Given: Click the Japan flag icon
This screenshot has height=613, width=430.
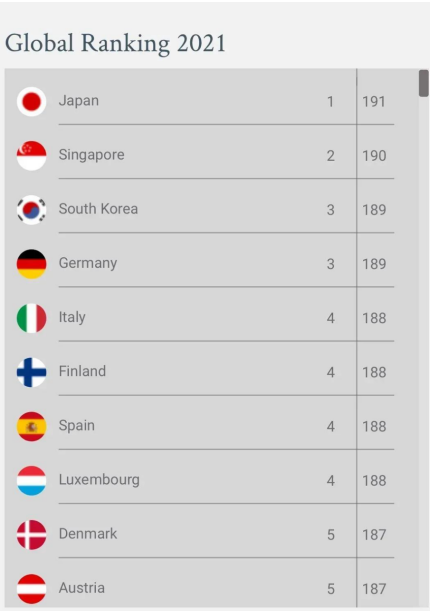Looking at the screenshot, I should coord(31,102).
